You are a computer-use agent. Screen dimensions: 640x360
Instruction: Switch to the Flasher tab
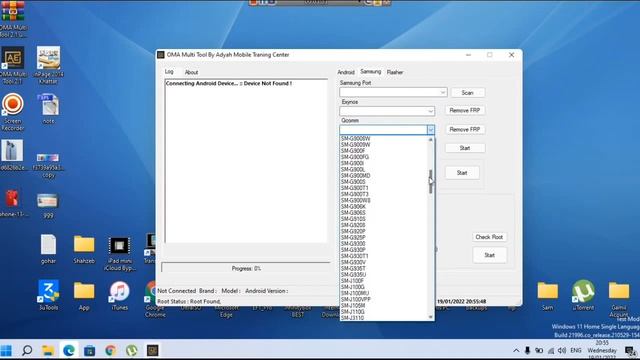tap(395, 72)
